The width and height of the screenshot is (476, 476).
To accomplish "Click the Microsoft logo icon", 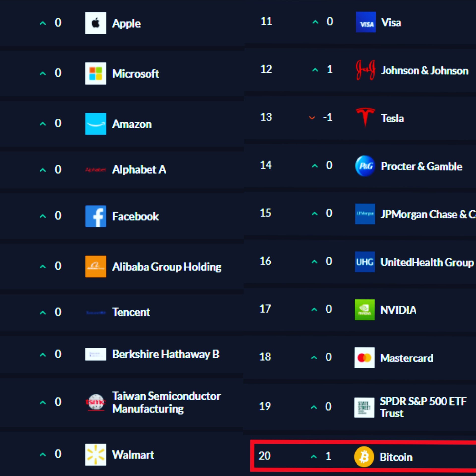I will (95, 73).
